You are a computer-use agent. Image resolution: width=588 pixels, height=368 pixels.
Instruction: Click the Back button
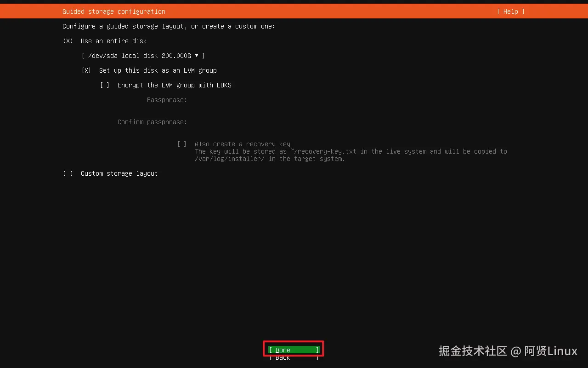point(294,357)
